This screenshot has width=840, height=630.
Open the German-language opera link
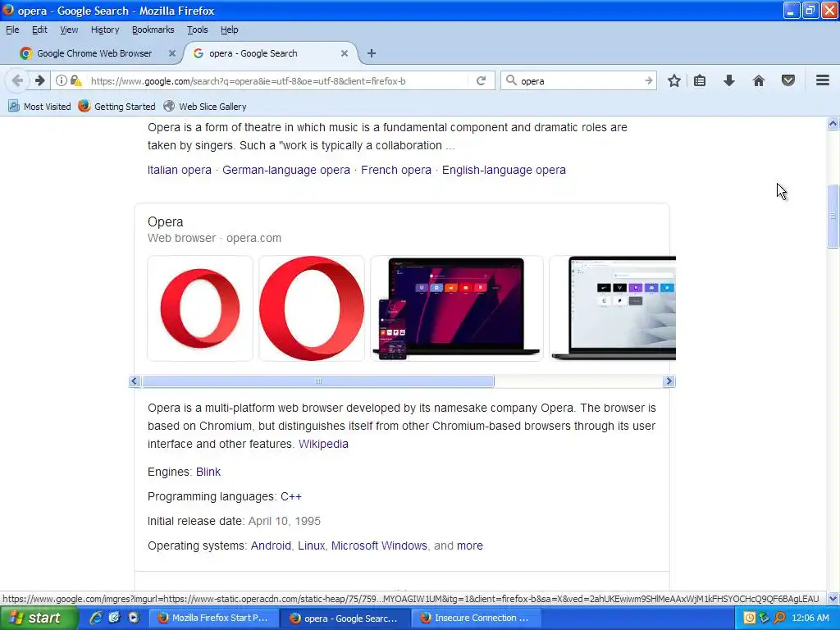[286, 170]
